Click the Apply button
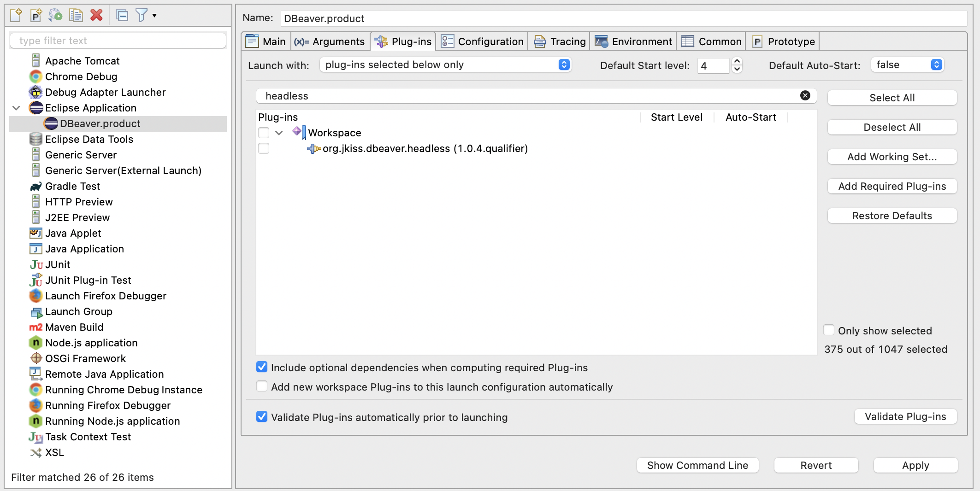 coord(915,465)
